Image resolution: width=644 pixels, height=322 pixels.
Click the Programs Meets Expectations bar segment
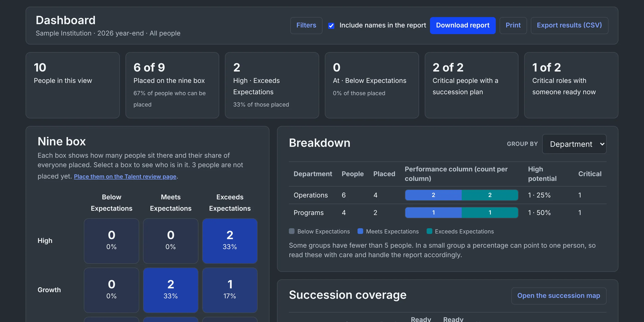pos(433,213)
